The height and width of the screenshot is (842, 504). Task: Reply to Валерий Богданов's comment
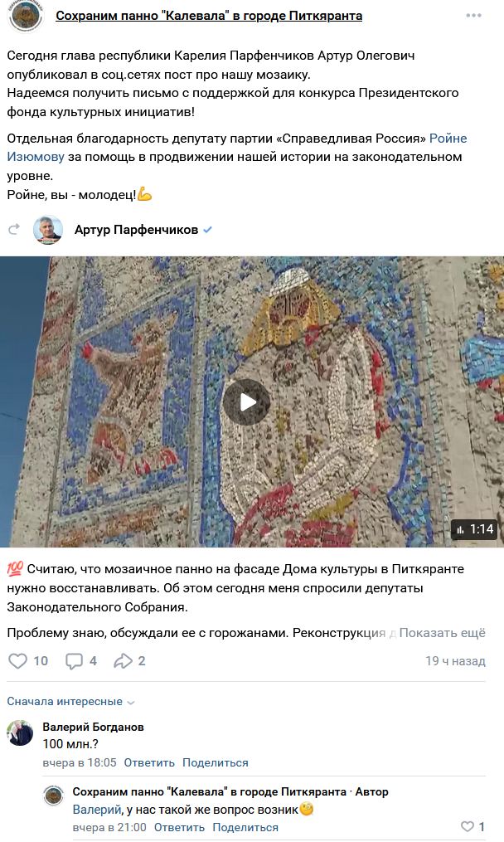coord(149,762)
